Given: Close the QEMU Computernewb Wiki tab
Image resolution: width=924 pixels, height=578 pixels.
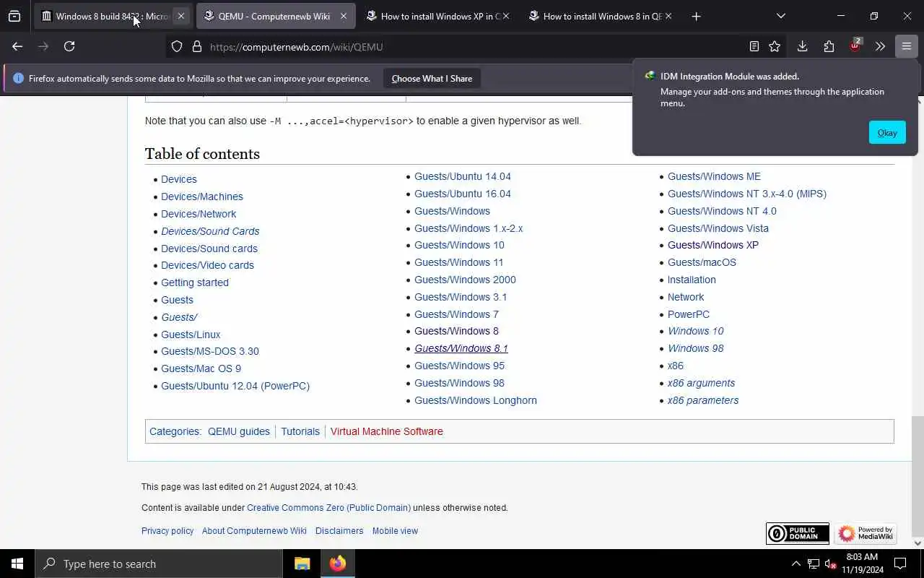Looking at the screenshot, I should tap(344, 16).
